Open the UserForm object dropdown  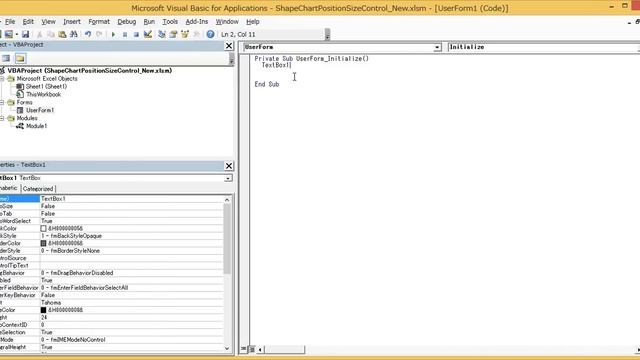pos(437,47)
